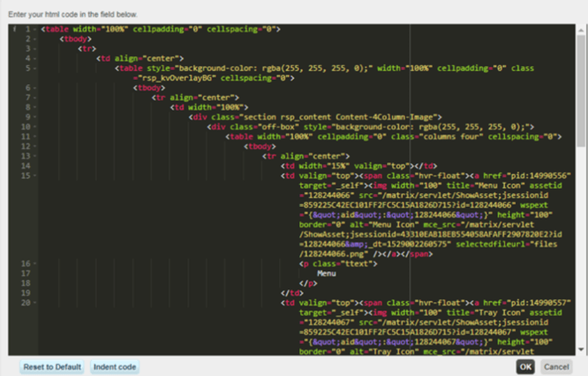Collapse the off-box div fold on line 10
Screen dimensions: 588x376
coord(35,125)
